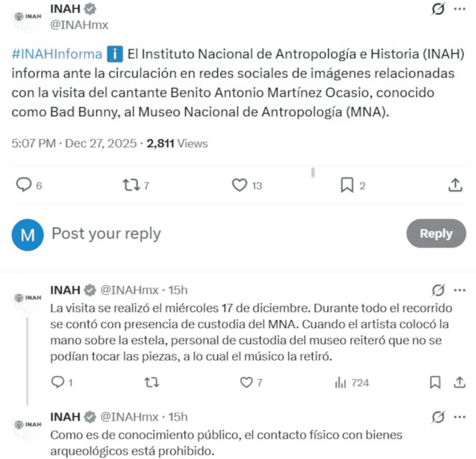Bookmark the main INAH post
Viewport: 476px width, 459px height.
click(x=347, y=185)
